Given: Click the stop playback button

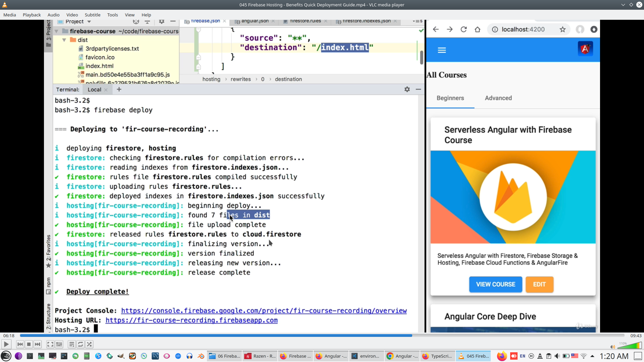Looking at the screenshot, I should pyautogui.click(x=29, y=344).
